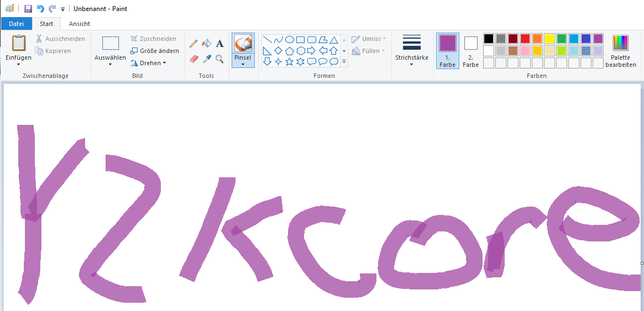Select the Text tool (A icon)
Image resolution: width=644 pixels, height=311 pixels.
(219, 44)
